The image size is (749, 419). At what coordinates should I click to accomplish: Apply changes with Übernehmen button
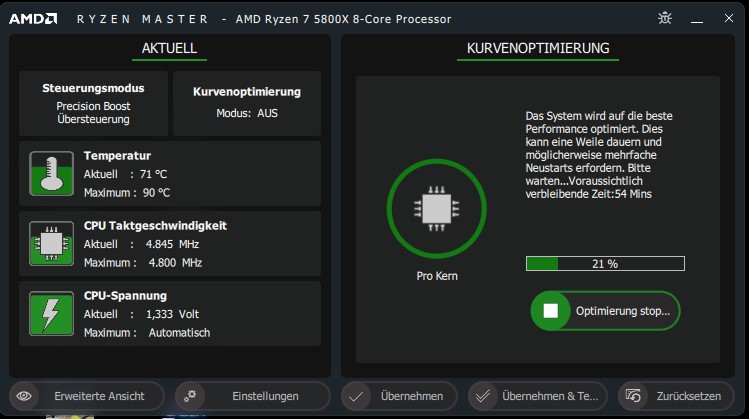tap(399, 396)
